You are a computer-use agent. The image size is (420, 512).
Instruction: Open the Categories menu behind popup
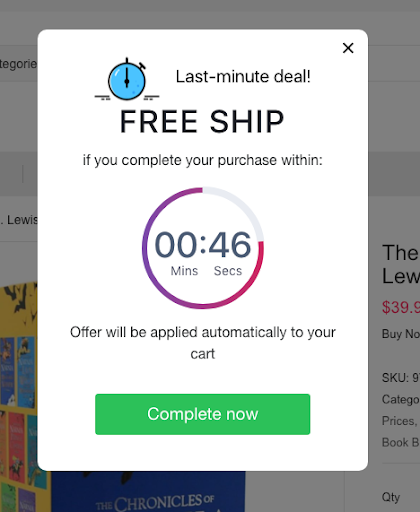point(18,64)
